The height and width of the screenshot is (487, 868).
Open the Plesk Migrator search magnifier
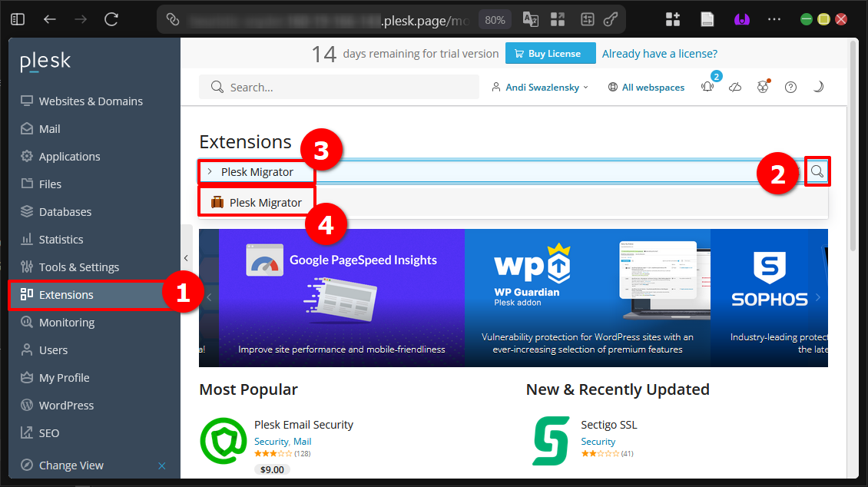tap(817, 171)
